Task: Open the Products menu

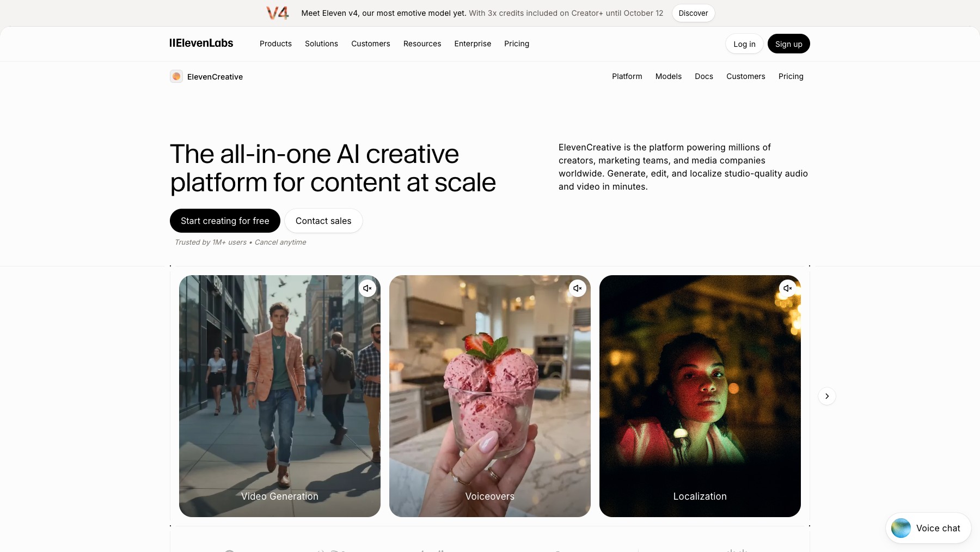Action: pyautogui.click(x=275, y=44)
